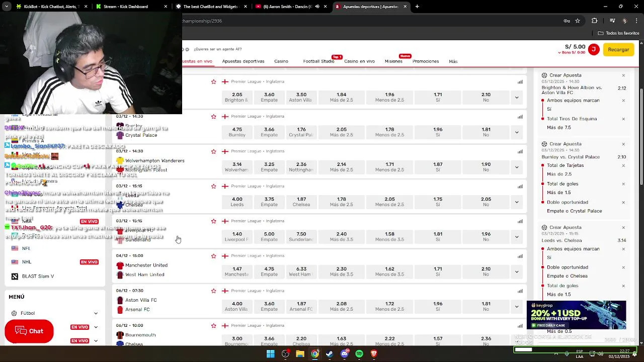Screen dimensions: 644x362
Task: Expand more markets for Burnley vs Crystal Palace
Action: point(517,132)
